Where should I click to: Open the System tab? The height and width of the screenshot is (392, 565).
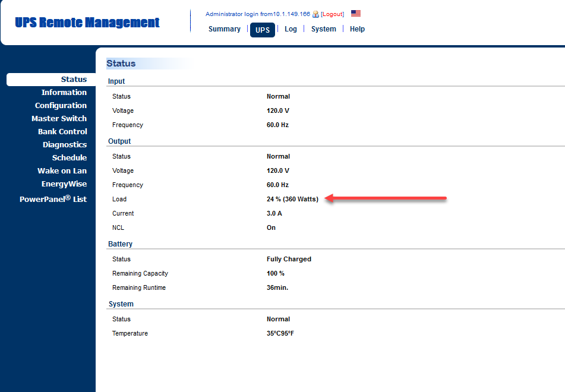[324, 29]
